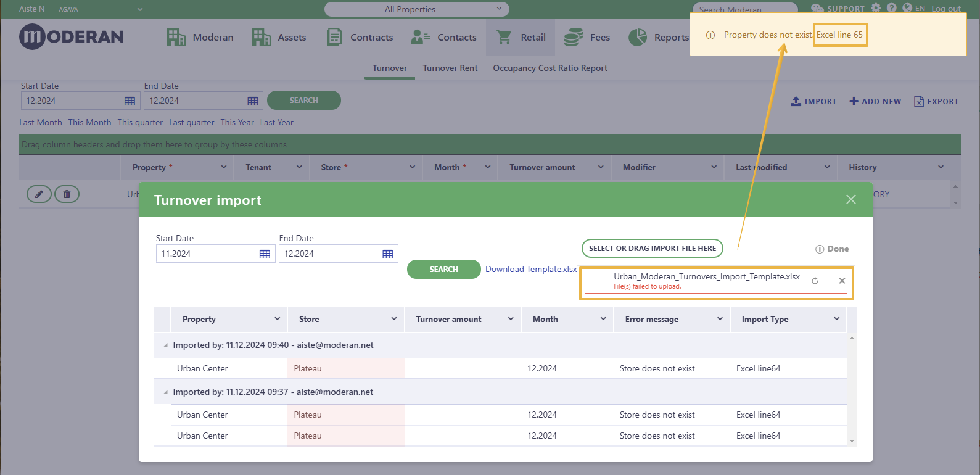Screen dimensions: 980x475
Task: Collapse the import group from 11.12.2024 09:40
Action: click(x=165, y=345)
